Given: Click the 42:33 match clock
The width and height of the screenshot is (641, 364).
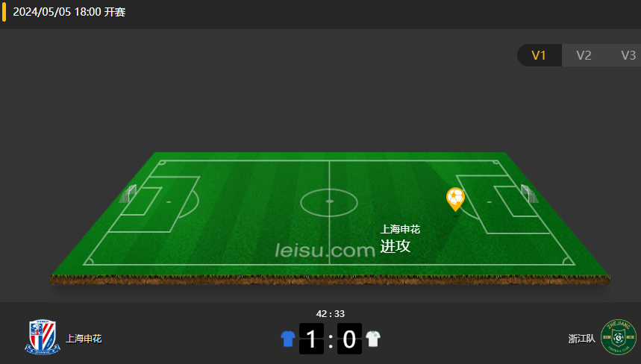Looking at the screenshot, I should [x=331, y=314].
